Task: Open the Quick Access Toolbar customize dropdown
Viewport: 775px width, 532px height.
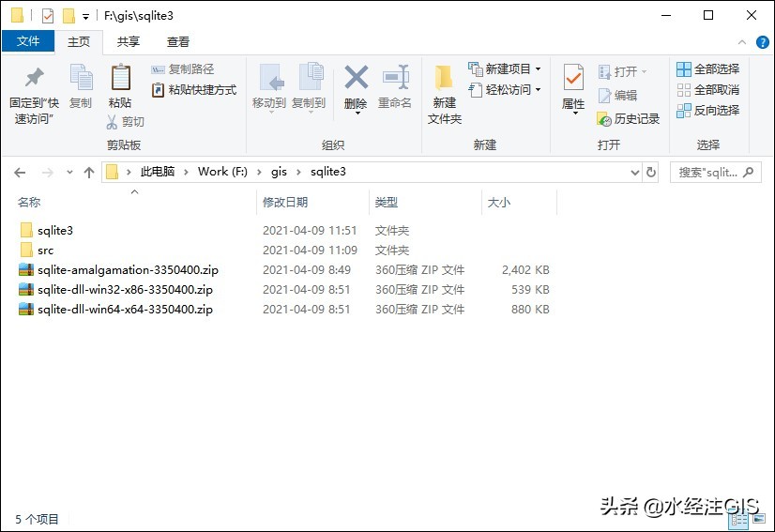Action: coord(85,17)
